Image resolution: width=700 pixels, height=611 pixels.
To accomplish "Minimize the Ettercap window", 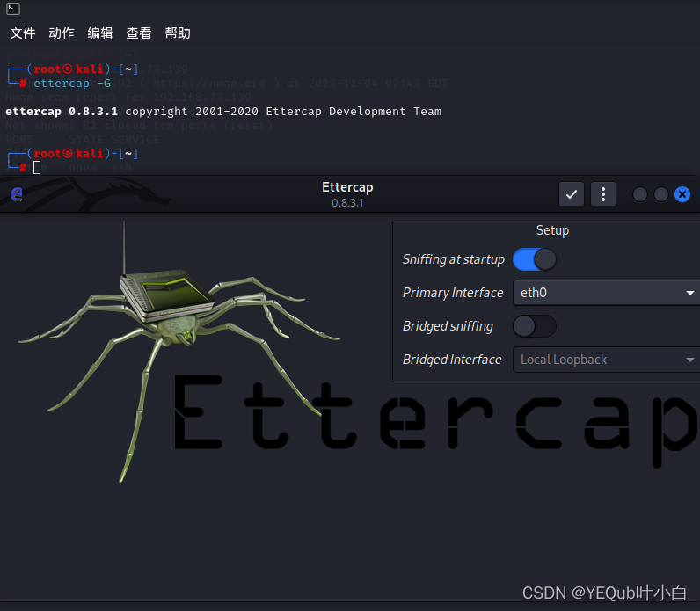I will (x=639, y=194).
